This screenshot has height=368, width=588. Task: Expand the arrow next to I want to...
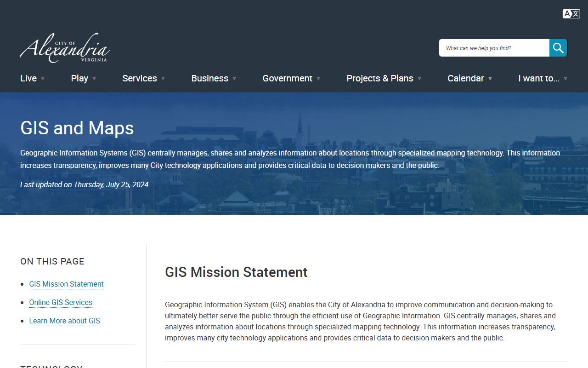[x=565, y=79]
